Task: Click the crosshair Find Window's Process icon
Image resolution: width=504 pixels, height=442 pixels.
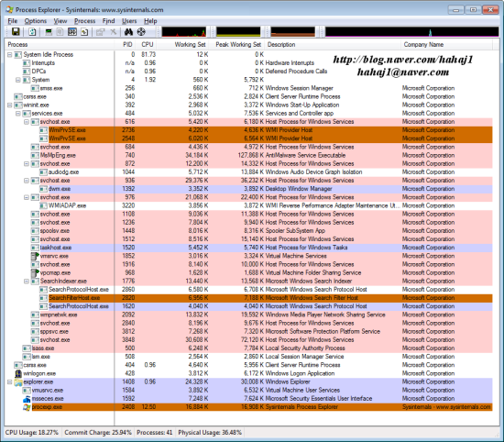Action: click(x=141, y=32)
